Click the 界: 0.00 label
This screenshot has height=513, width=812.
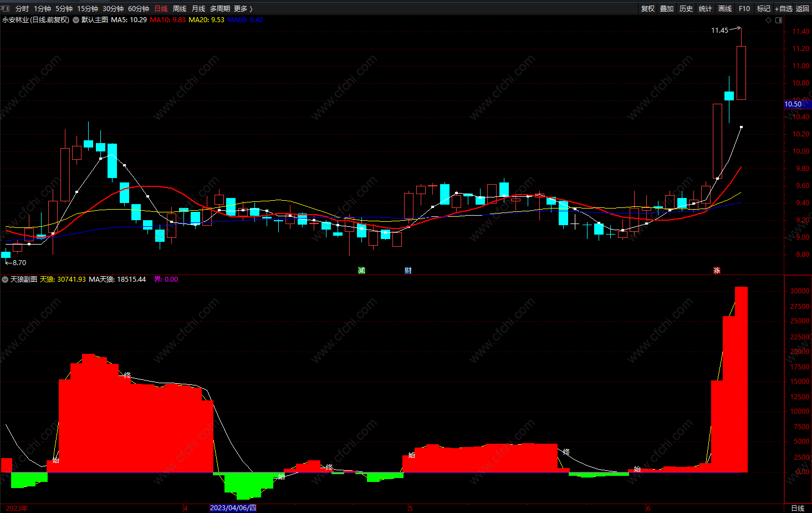click(166, 280)
